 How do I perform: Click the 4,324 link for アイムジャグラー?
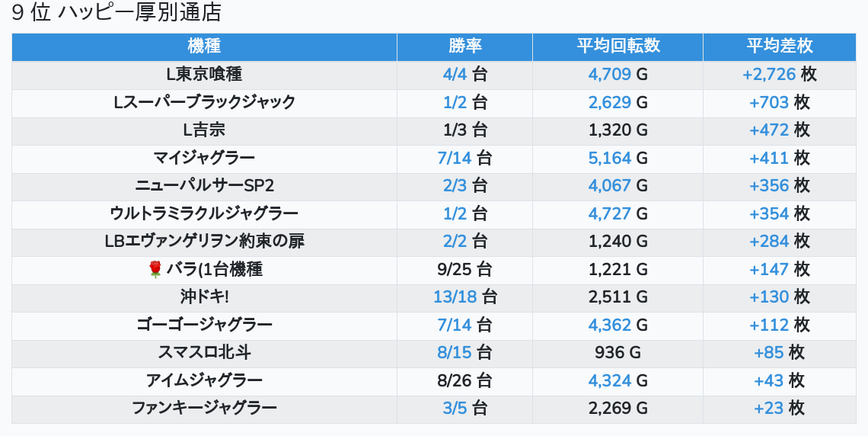point(609,380)
